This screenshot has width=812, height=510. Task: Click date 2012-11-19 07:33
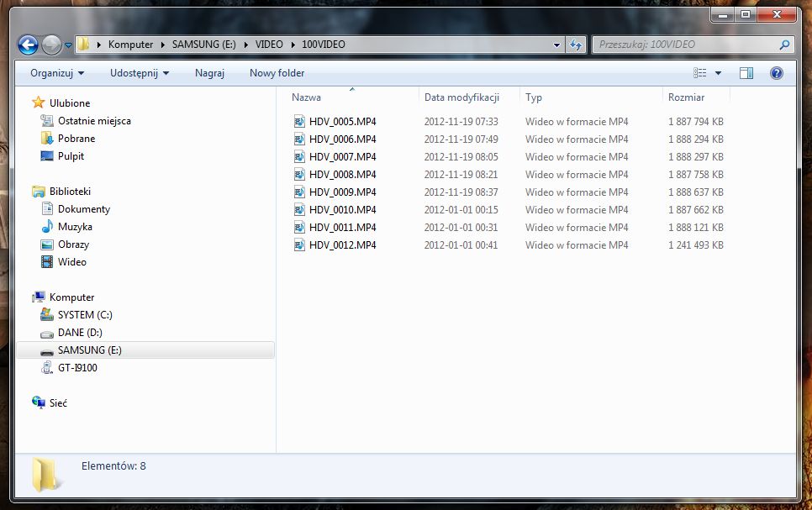coord(461,122)
